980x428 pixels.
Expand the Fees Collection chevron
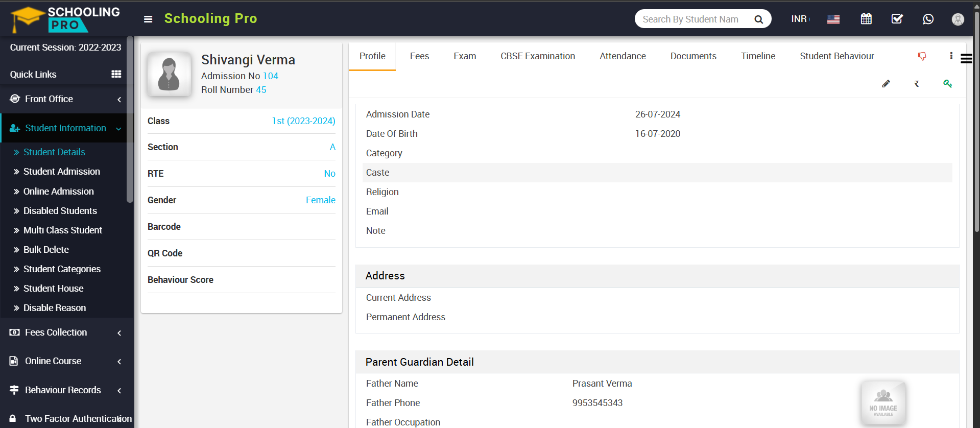coord(119,333)
